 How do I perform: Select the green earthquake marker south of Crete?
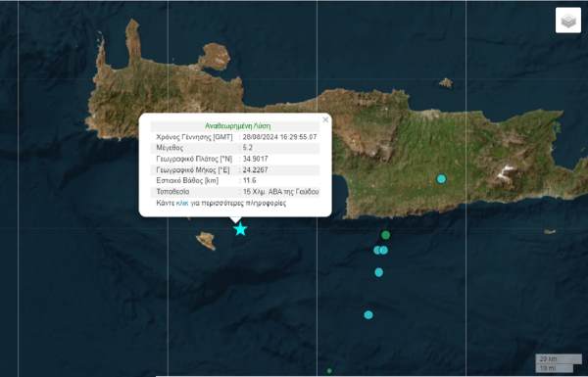385,235
